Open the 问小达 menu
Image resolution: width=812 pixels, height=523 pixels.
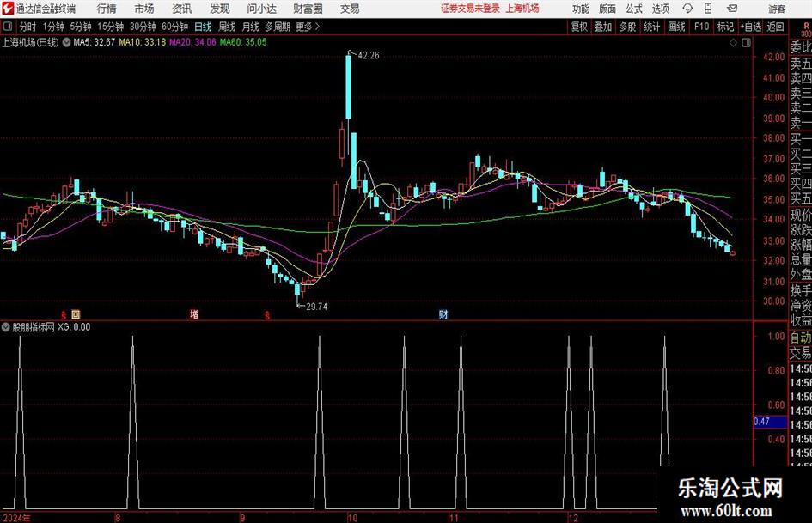click(261, 9)
